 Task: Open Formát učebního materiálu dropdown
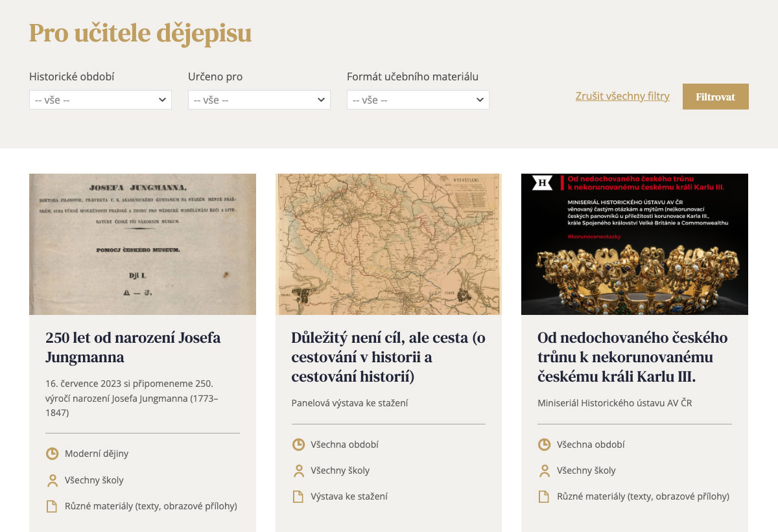point(418,100)
